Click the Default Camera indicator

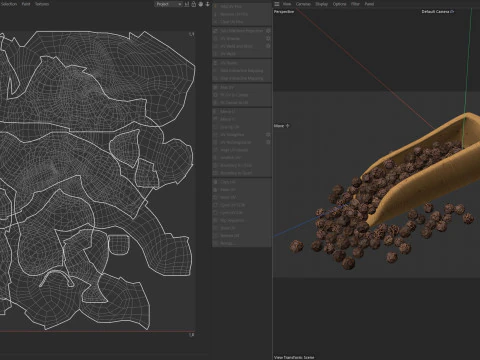tap(438, 12)
